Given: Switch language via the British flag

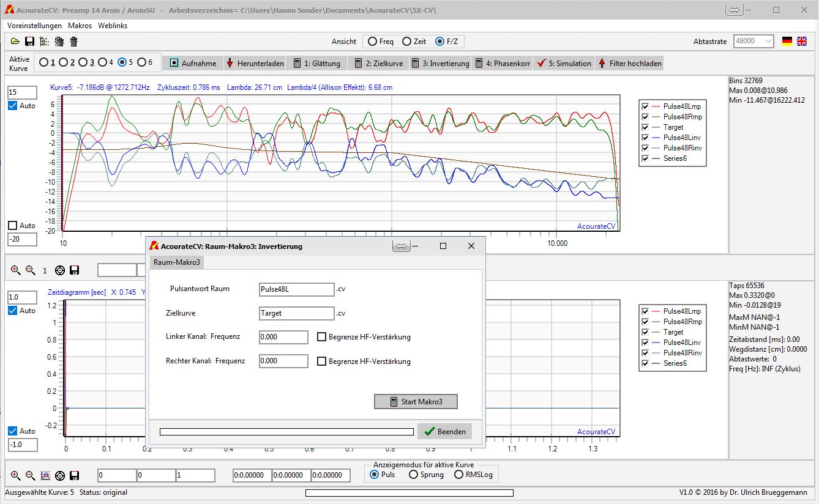Looking at the screenshot, I should pyautogui.click(x=802, y=41).
